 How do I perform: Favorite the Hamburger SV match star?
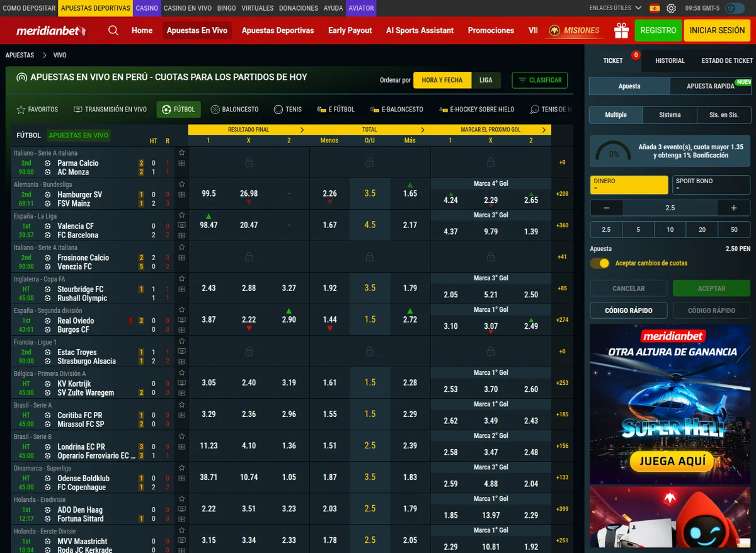182,184
